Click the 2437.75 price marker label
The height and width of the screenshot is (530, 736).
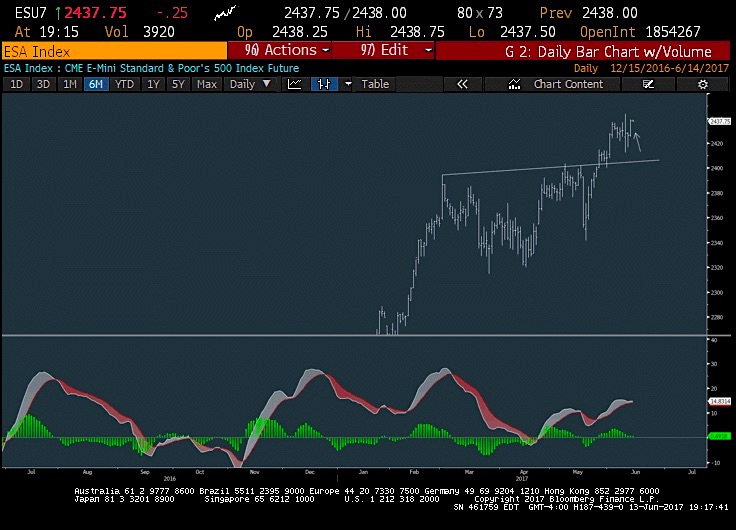[x=720, y=121]
